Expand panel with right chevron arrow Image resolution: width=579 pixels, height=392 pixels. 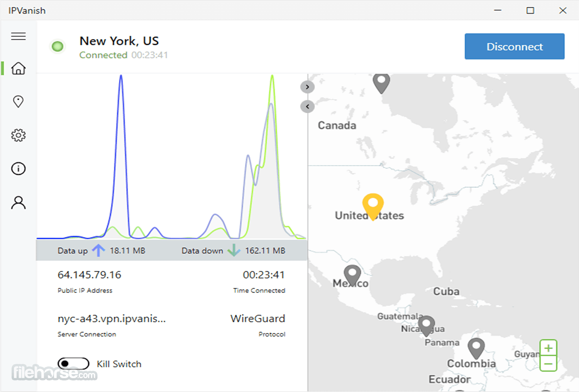coord(307,87)
